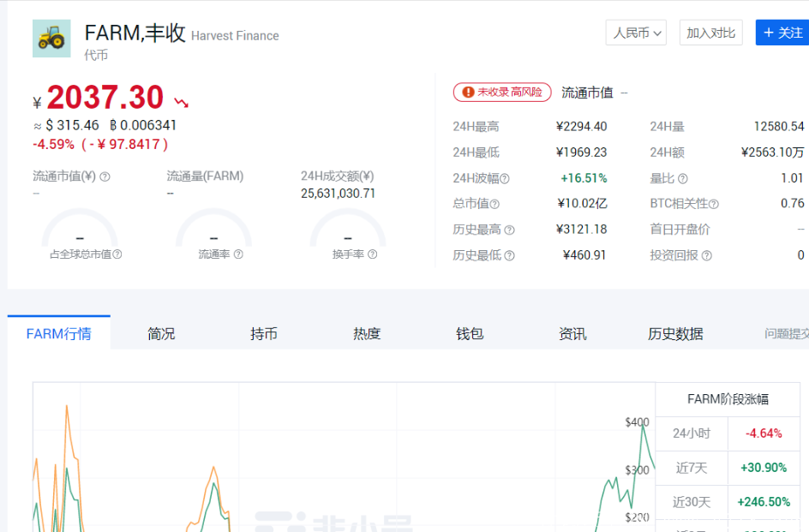Click the FARM tractor logo icon
The image size is (809, 532).
point(51,39)
